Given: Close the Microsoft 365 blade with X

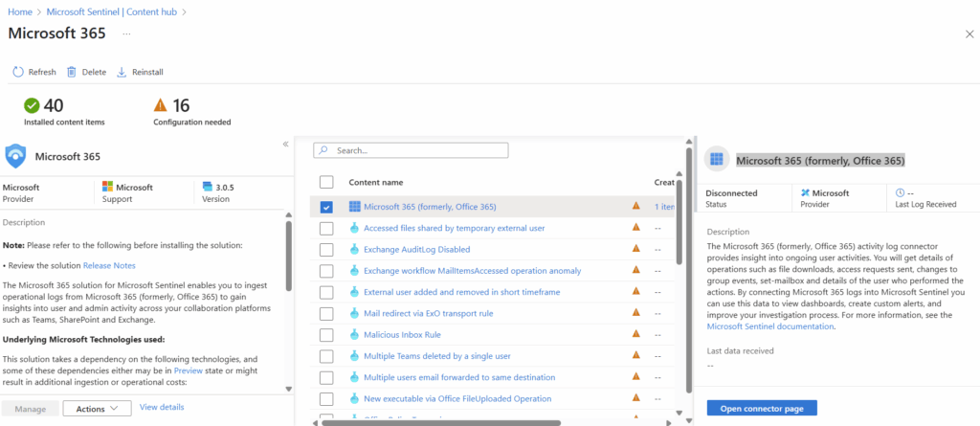Looking at the screenshot, I should pos(969,34).
